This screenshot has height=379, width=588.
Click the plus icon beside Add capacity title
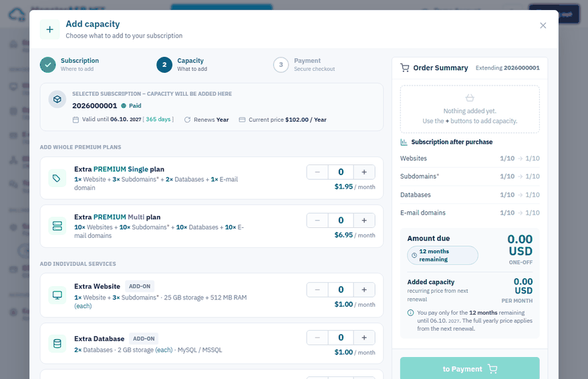pos(50,29)
